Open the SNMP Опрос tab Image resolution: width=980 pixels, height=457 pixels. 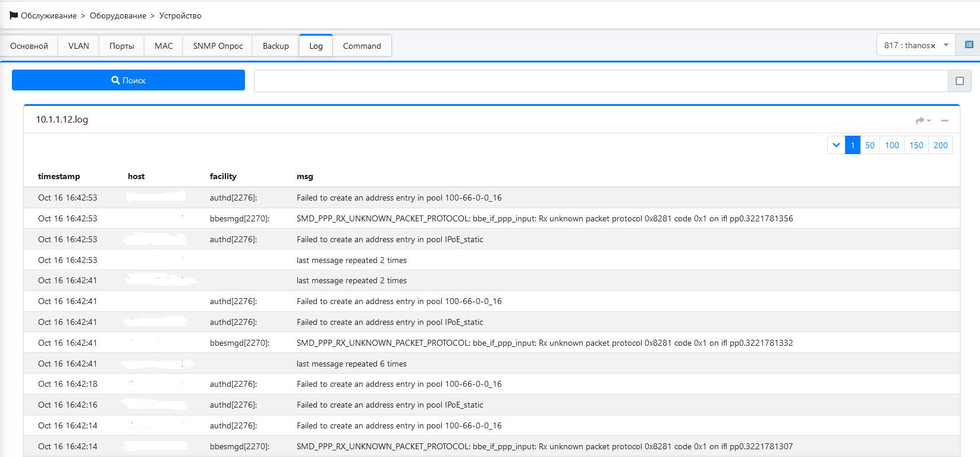[218, 46]
